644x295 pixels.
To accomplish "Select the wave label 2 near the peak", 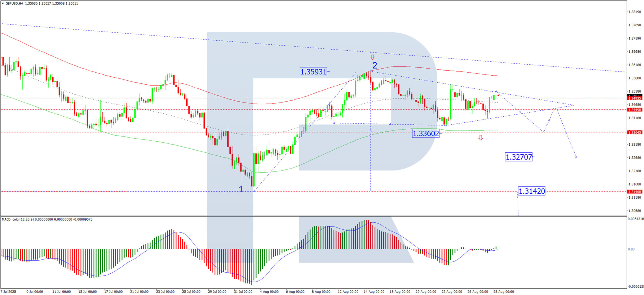I will (375, 65).
